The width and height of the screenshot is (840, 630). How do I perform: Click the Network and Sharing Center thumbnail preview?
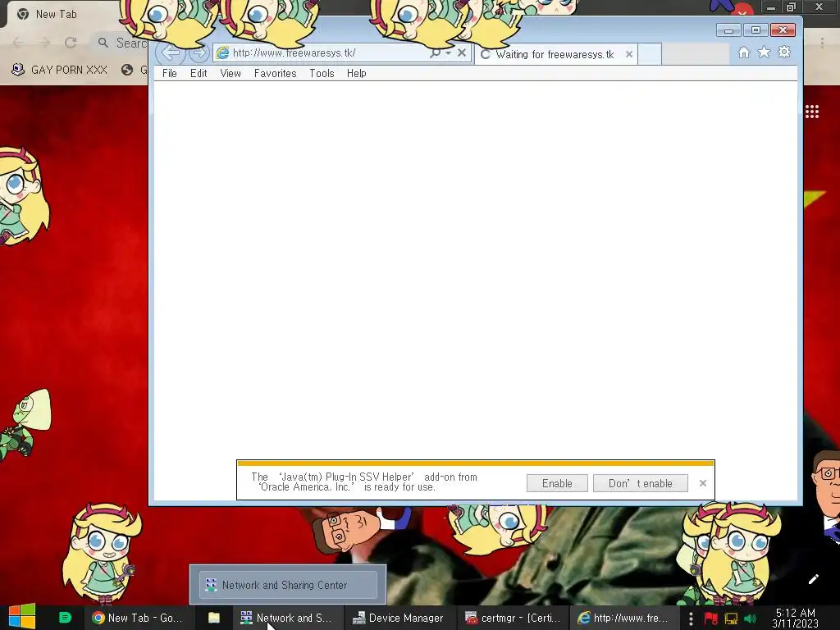(288, 584)
